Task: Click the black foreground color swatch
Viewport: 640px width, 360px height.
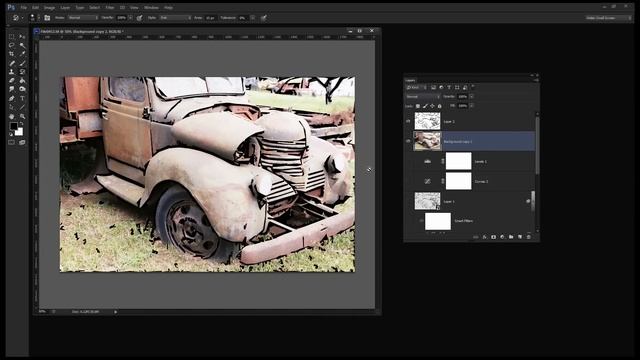Action: (13, 126)
